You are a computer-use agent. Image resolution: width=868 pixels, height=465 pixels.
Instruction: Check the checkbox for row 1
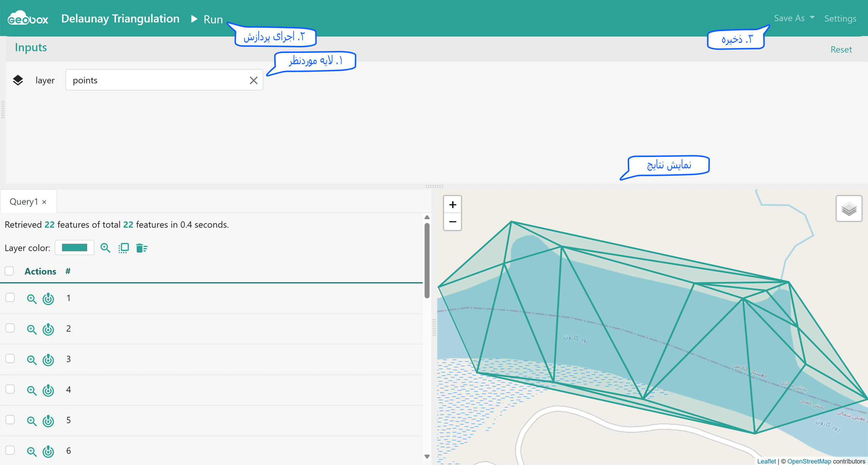coord(10,298)
